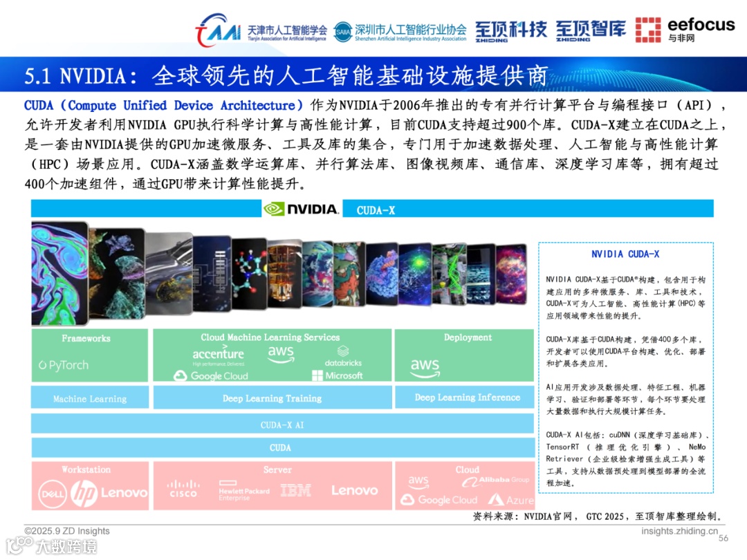Click the Google Cloud logo in Cloud Machine Learning Services
Image resolution: width=747 pixels, height=560 pixels.
[x=210, y=375]
